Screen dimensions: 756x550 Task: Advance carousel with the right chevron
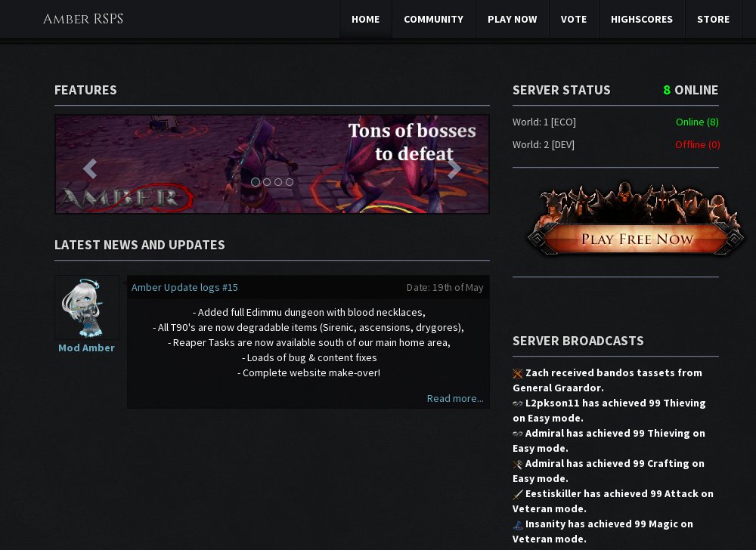click(x=454, y=168)
